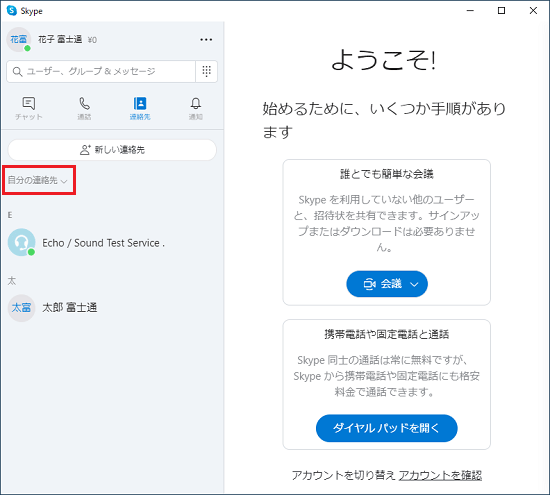Open the 通知 notifications tab
The height and width of the screenshot is (495, 550).
click(x=196, y=108)
